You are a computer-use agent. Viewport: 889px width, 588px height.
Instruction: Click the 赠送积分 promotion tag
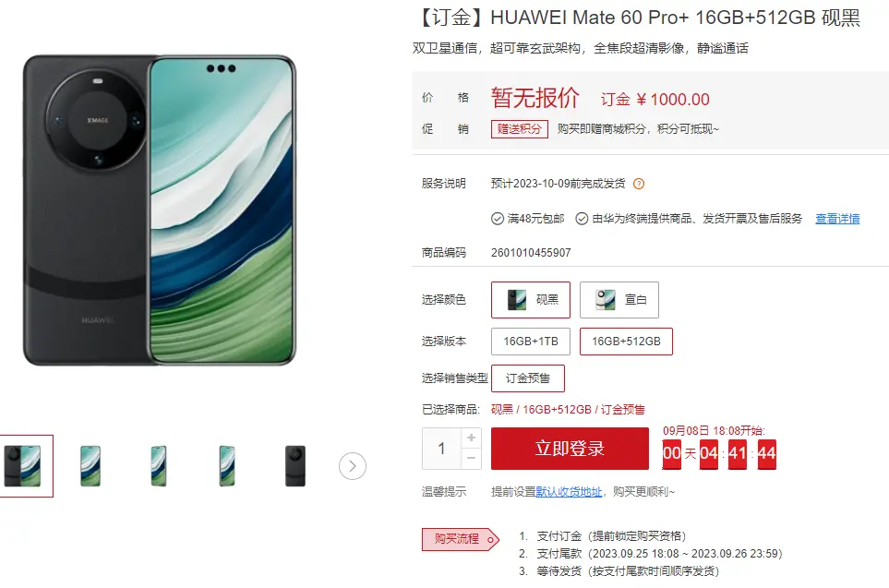pyautogui.click(x=520, y=129)
